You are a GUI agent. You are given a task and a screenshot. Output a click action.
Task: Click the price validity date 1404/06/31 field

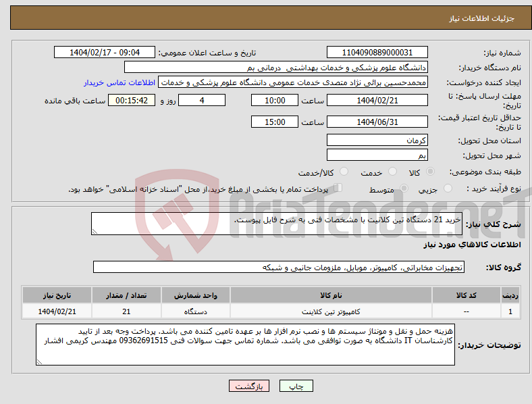click(x=377, y=122)
